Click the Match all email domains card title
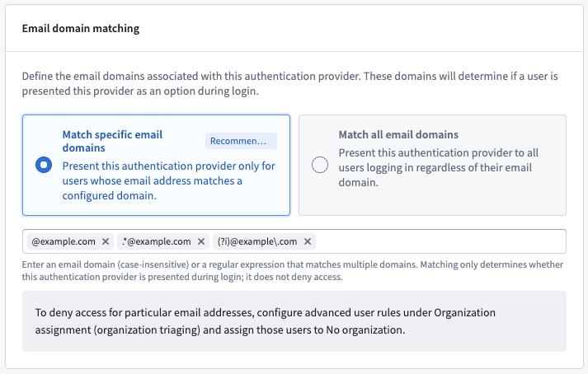 398,134
